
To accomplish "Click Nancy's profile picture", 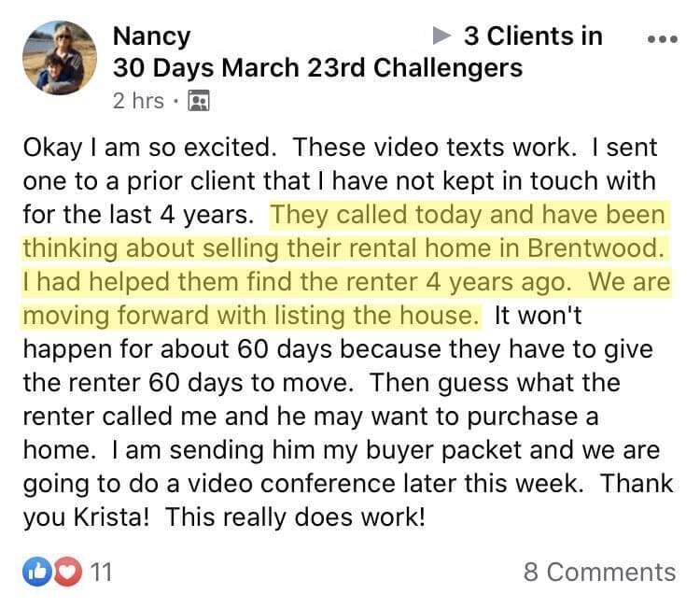I will (60, 58).
